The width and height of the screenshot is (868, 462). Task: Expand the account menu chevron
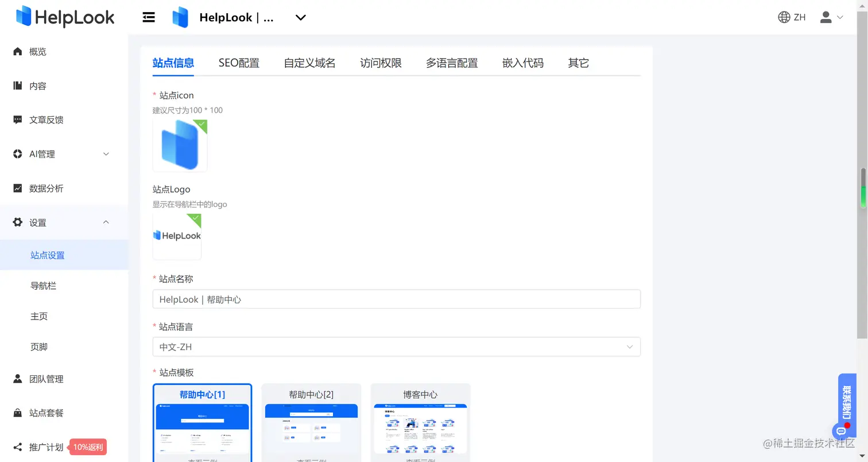coord(840,17)
